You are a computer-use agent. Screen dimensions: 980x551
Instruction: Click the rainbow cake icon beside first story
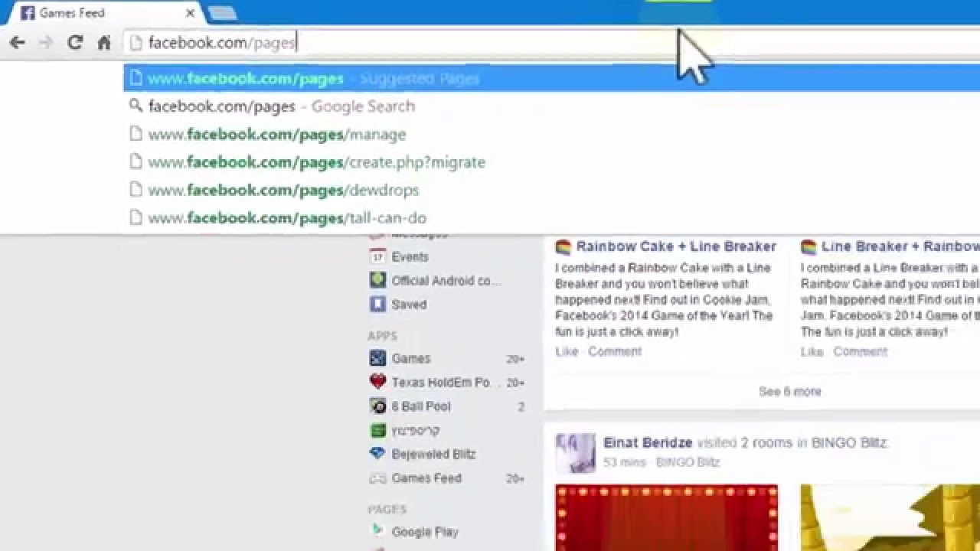563,246
